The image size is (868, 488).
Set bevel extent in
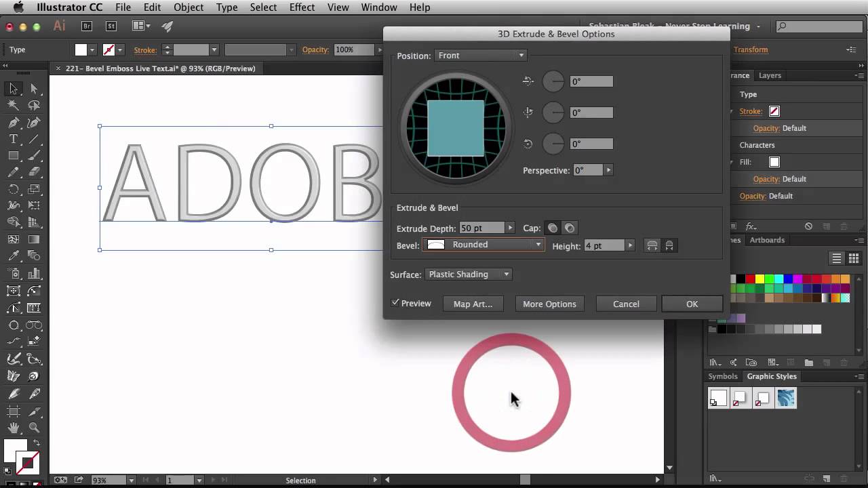click(669, 246)
